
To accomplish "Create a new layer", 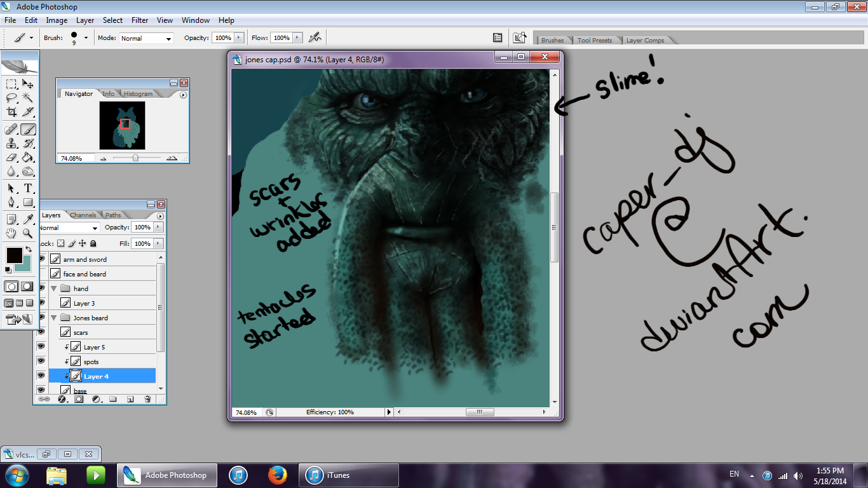I will [x=130, y=399].
